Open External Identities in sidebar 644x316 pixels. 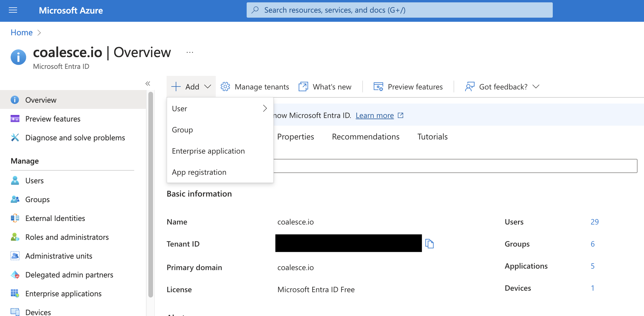73,218
